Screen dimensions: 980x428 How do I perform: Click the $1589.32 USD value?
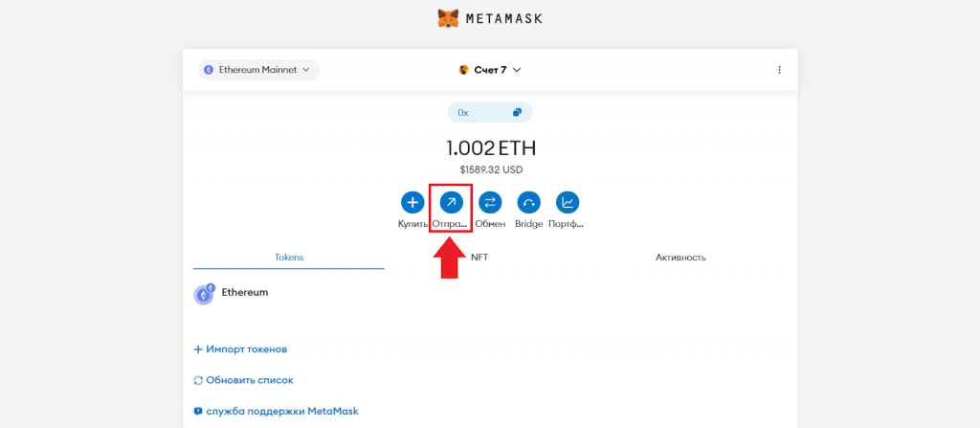[491, 169]
